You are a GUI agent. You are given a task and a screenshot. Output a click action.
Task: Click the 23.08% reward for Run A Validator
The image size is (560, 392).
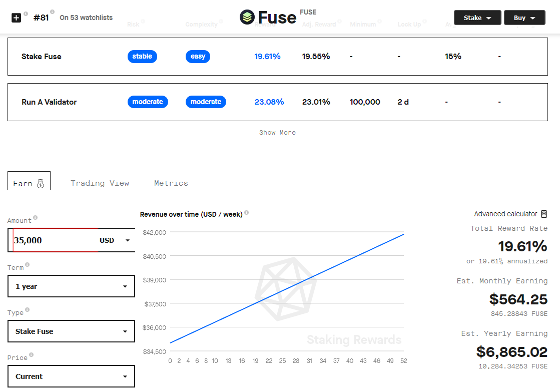(x=269, y=102)
